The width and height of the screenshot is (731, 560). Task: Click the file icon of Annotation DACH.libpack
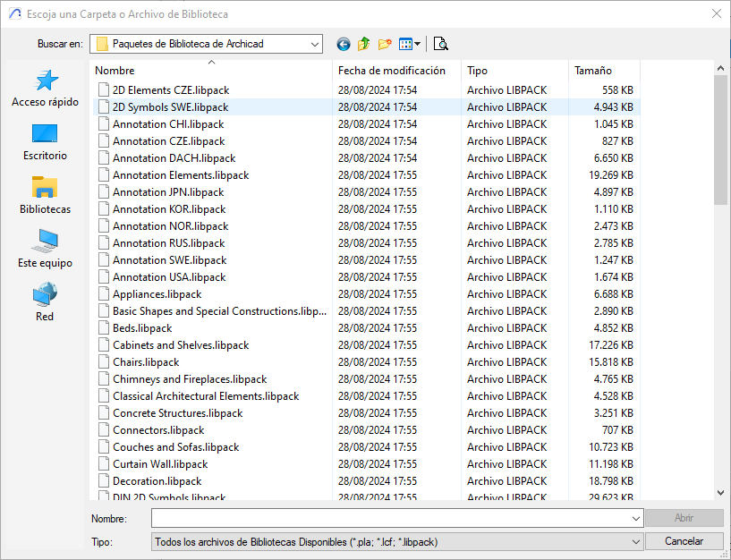click(104, 157)
